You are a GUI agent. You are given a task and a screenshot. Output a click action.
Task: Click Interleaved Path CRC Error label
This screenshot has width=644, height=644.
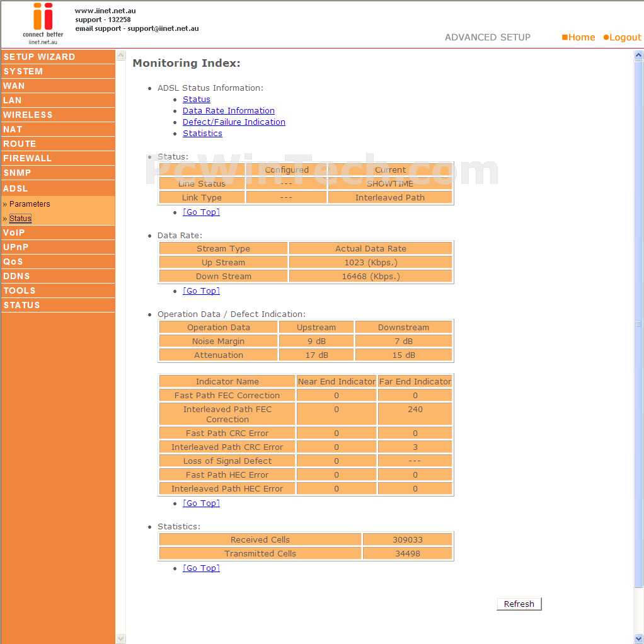[x=227, y=447]
